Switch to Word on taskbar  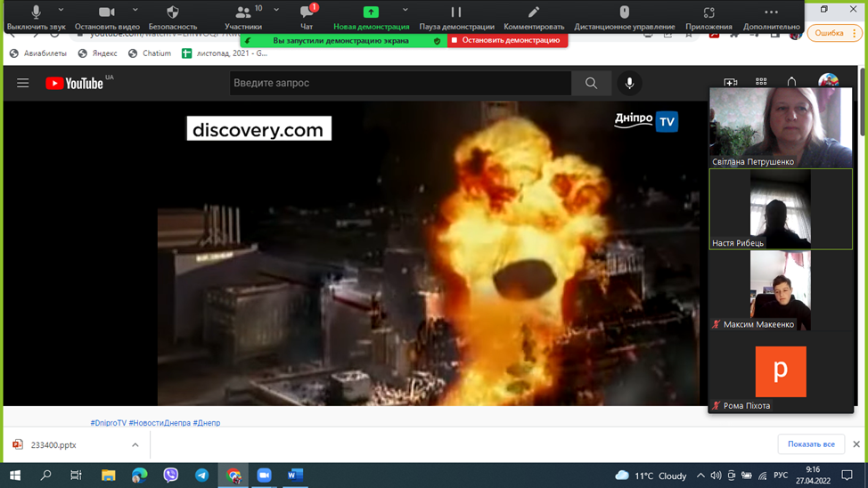pos(295,476)
